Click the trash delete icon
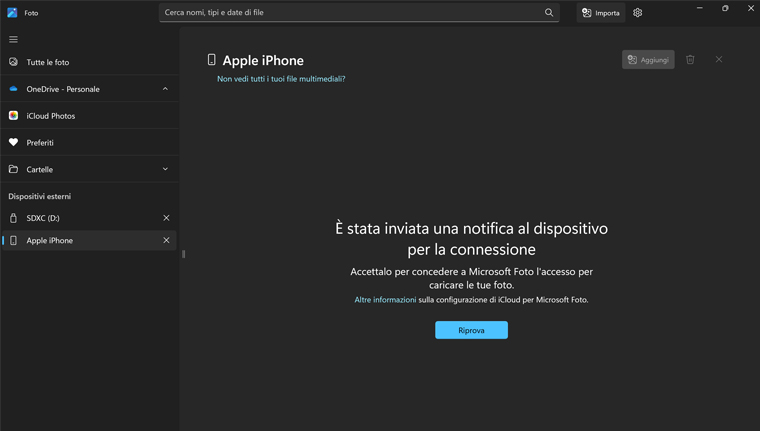 point(690,60)
